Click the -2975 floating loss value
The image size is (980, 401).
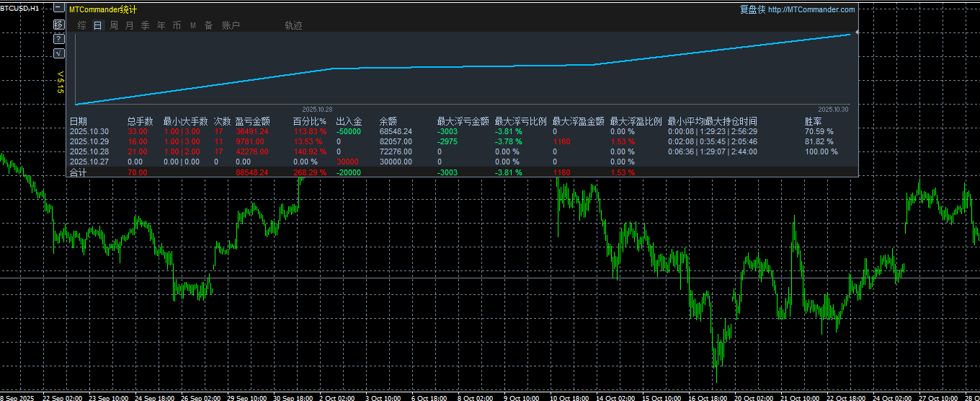[x=447, y=141]
